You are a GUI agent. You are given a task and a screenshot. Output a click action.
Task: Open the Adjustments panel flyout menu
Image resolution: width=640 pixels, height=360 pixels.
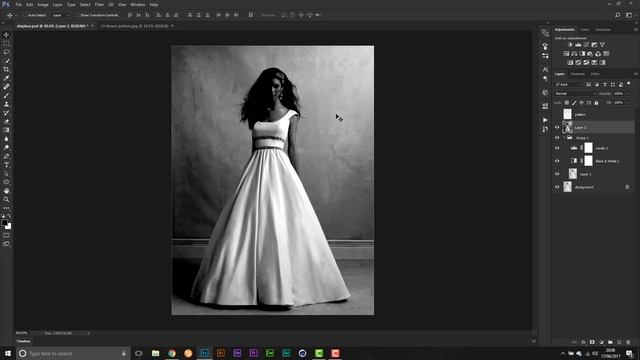pyautogui.click(x=636, y=29)
